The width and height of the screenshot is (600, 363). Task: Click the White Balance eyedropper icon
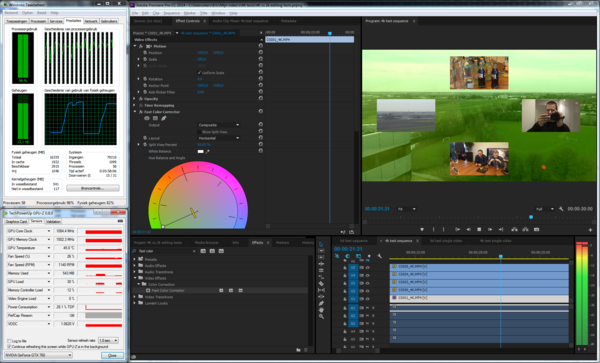click(208, 151)
